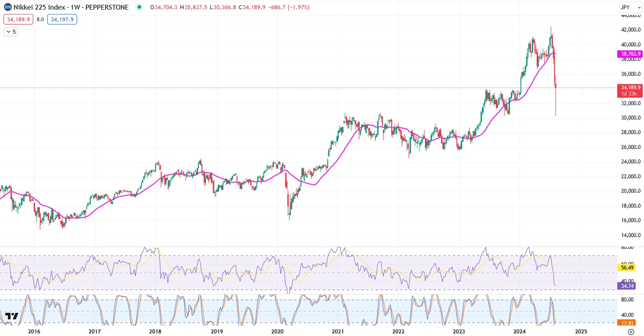Click the 2022 label on the time axis
This screenshot has height=336, width=644.
coord(398,332)
